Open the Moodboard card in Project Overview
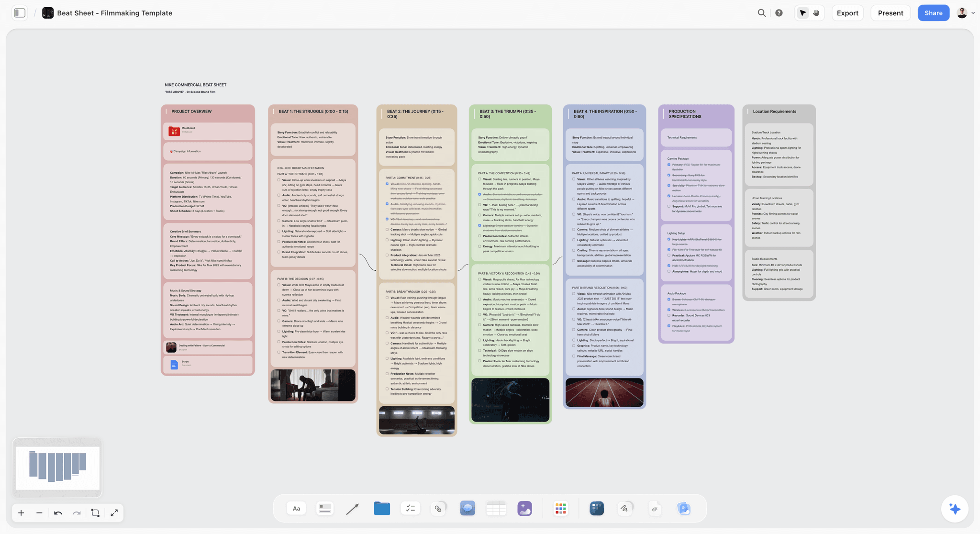 [208, 131]
